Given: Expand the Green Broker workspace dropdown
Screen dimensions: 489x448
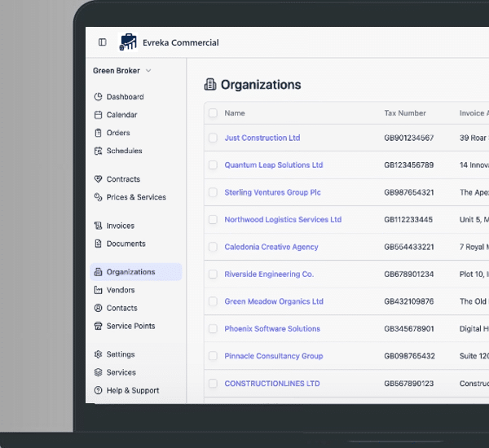Looking at the screenshot, I should coord(122,71).
